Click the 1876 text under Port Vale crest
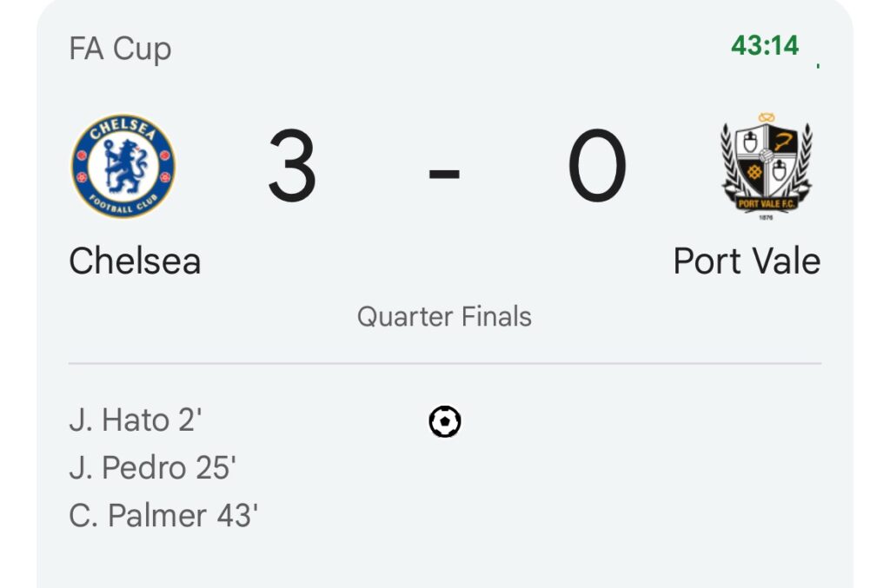Viewport: 890px width, 588px height. click(x=766, y=216)
